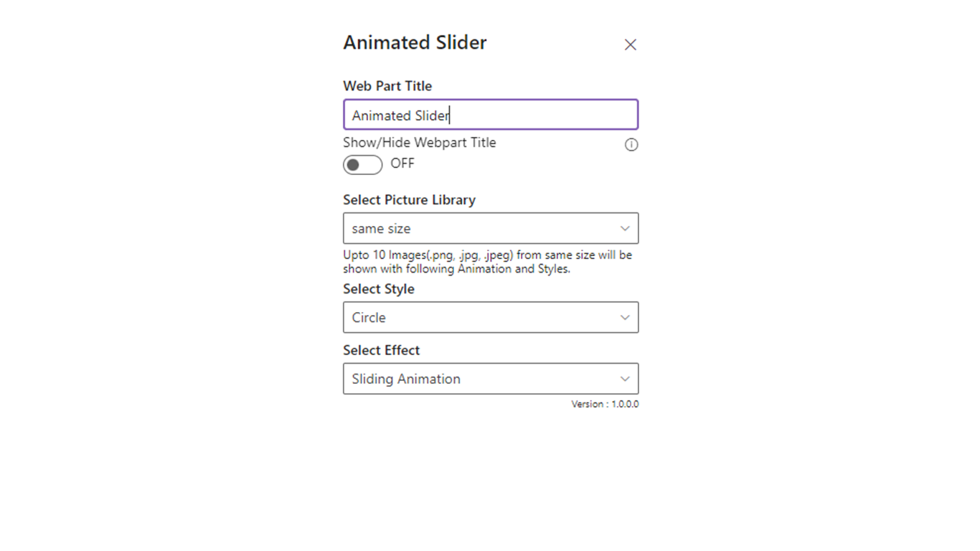980x551 pixels.
Task: Toggle Show/Hide Webpart Title switch on
Action: [363, 165]
